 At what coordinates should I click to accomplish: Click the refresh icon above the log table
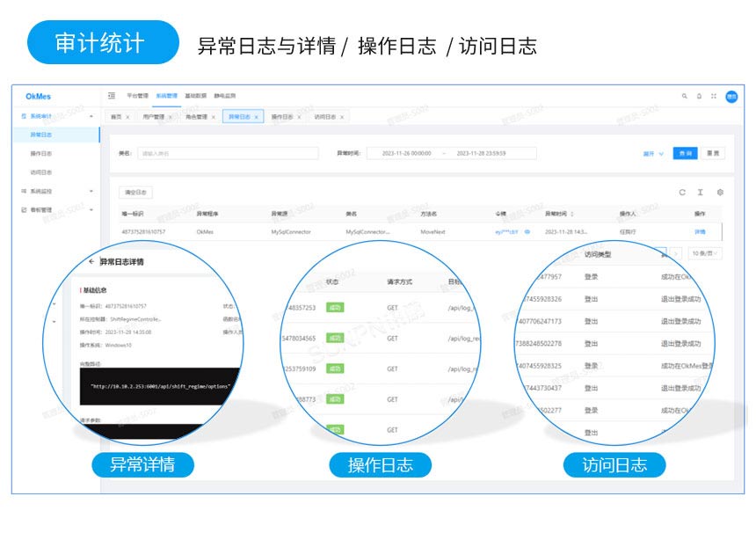[x=682, y=192]
